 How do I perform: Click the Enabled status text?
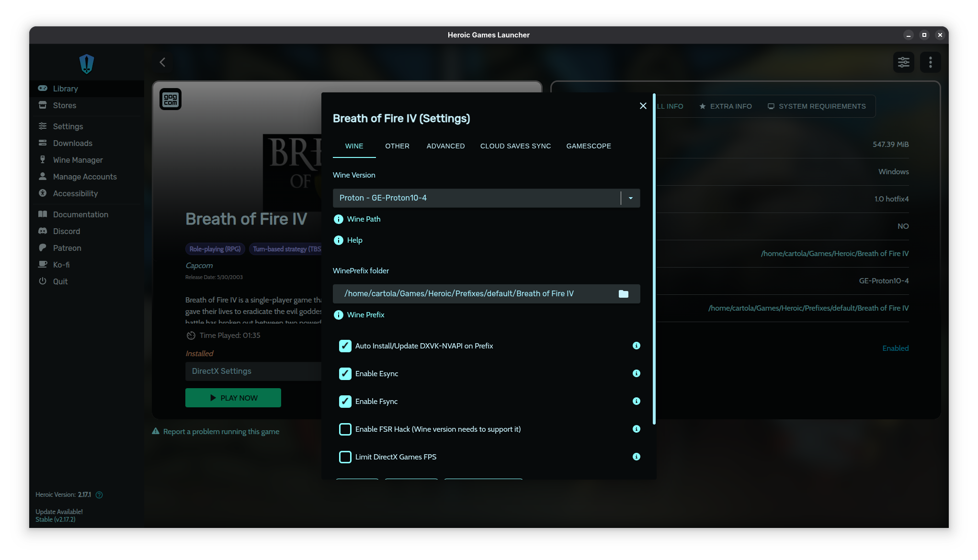tap(896, 348)
